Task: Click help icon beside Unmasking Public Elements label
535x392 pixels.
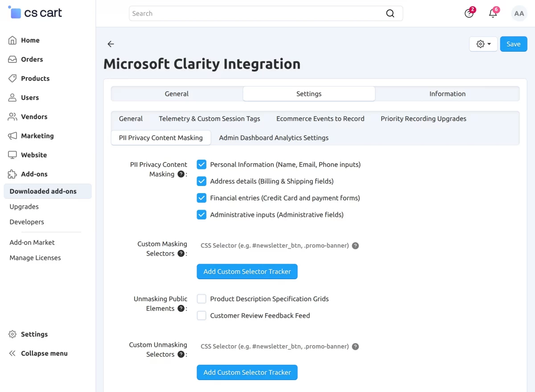Action: [x=181, y=308]
